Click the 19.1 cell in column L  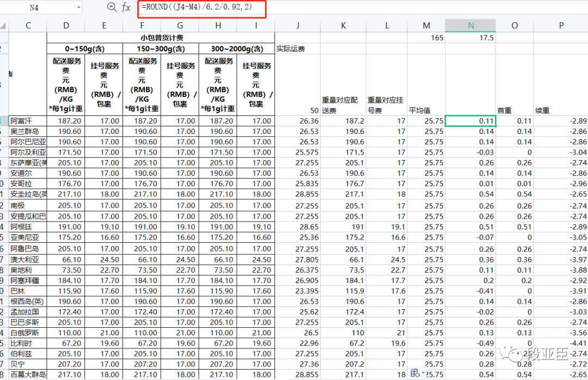(387, 227)
